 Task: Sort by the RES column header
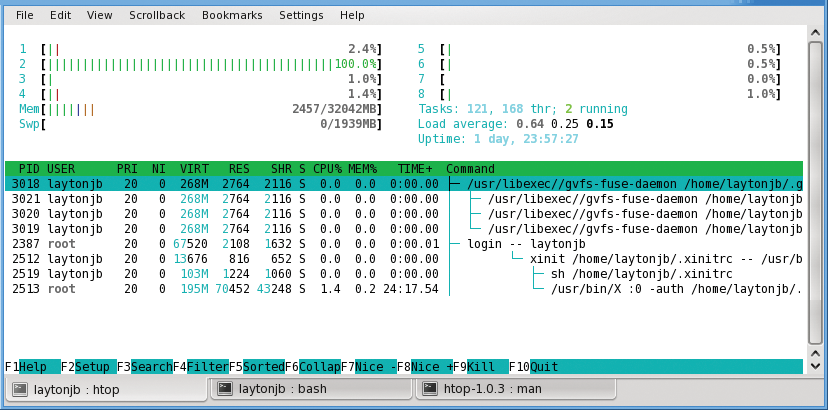point(239,169)
